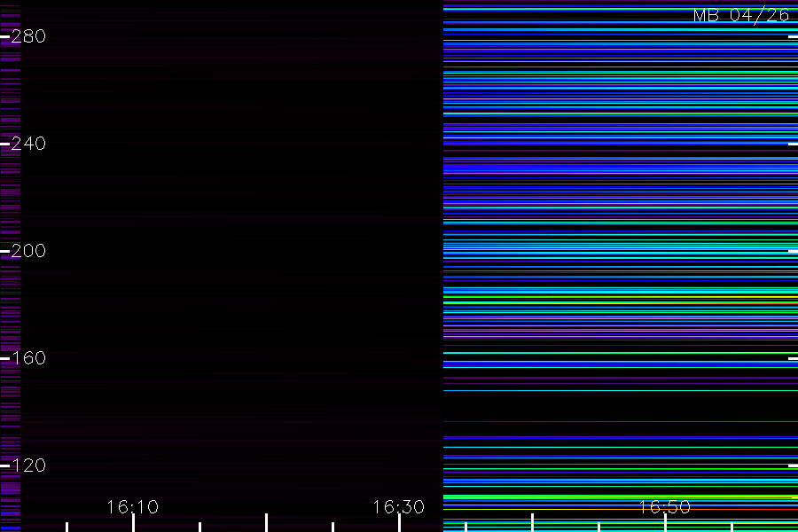The image size is (798, 532).
Task: Click the 240 frequency axis label
Action: pos(28,144)
